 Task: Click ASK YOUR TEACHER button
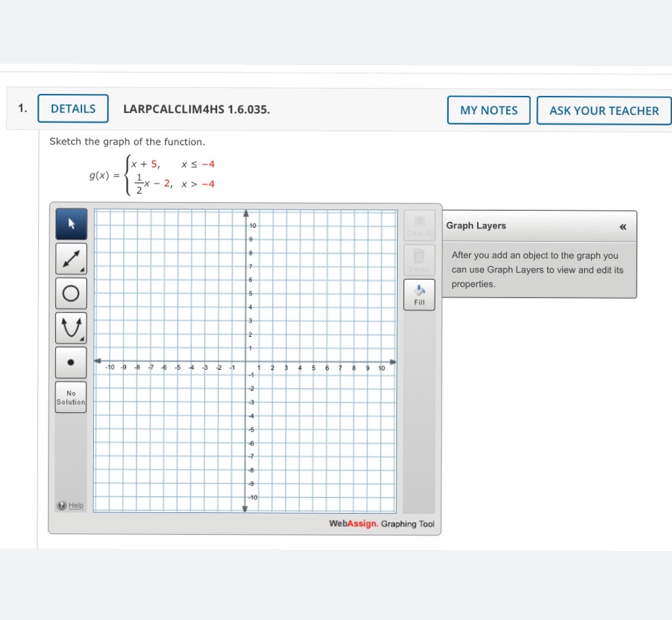pos(604,110)
